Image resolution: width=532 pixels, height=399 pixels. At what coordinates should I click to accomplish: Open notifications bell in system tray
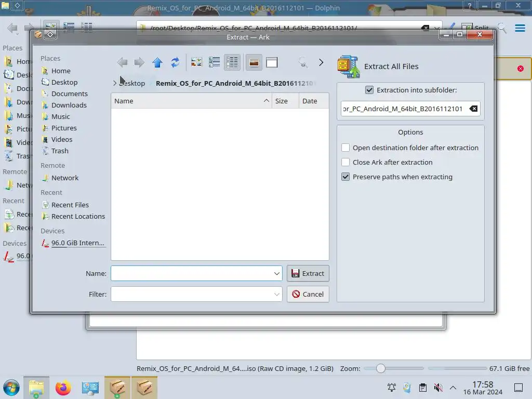[392, 388]
